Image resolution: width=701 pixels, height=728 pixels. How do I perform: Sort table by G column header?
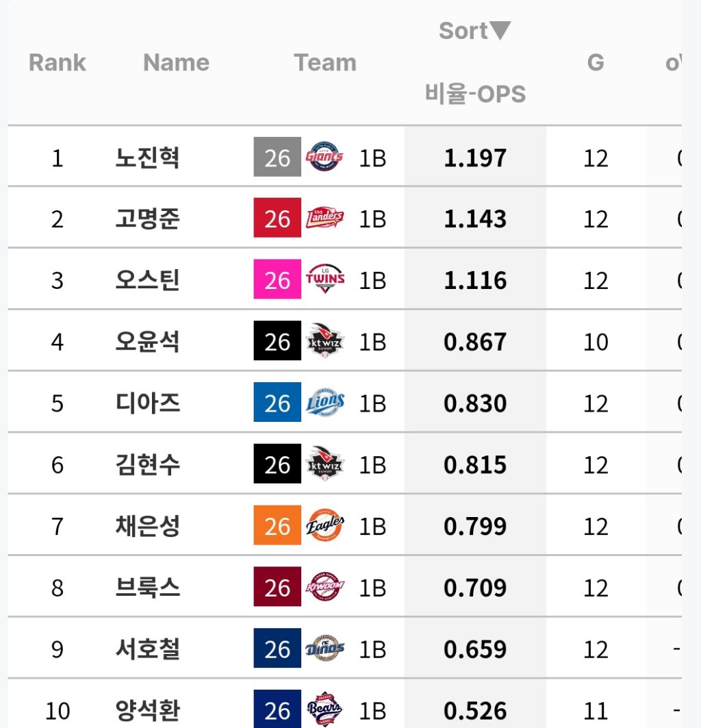596,63
